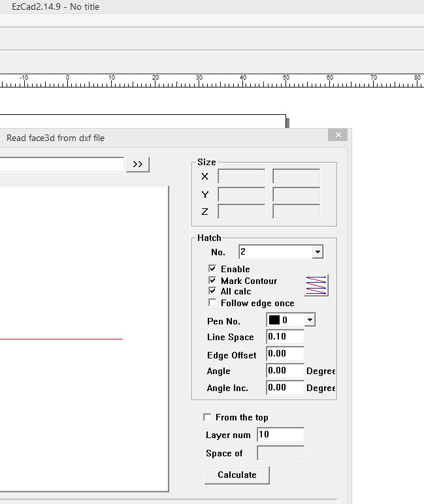Focus the Angle Inc. input field
The height and width of the screenshot is (504, 424).
285,388
